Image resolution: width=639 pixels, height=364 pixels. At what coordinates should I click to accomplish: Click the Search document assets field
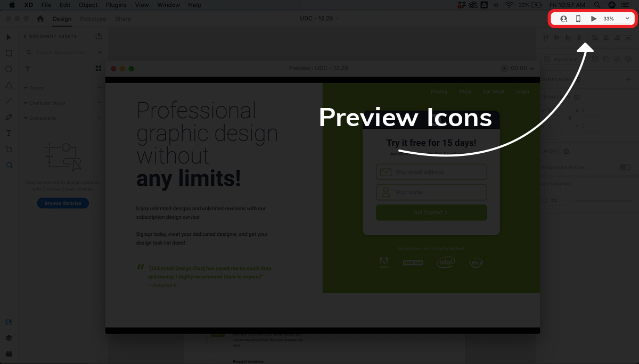[x=61, y=53]
